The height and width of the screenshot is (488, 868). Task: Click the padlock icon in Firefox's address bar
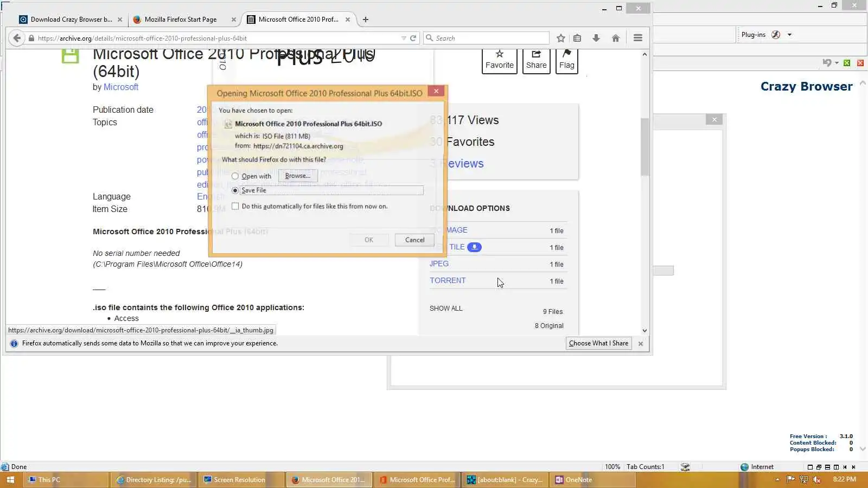pyautogui.click(x=31, y=38)
